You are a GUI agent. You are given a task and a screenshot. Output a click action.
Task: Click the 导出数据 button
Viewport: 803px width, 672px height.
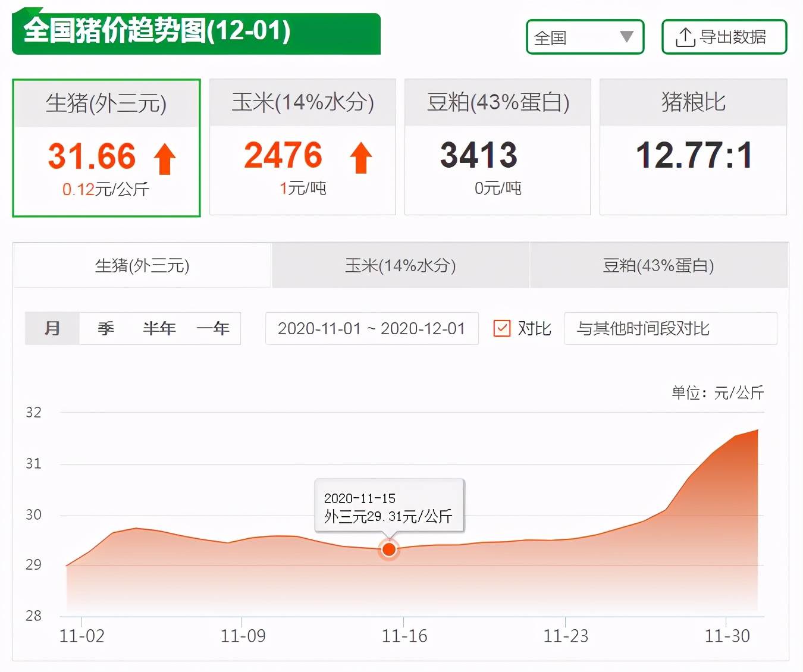click(724, 37)
